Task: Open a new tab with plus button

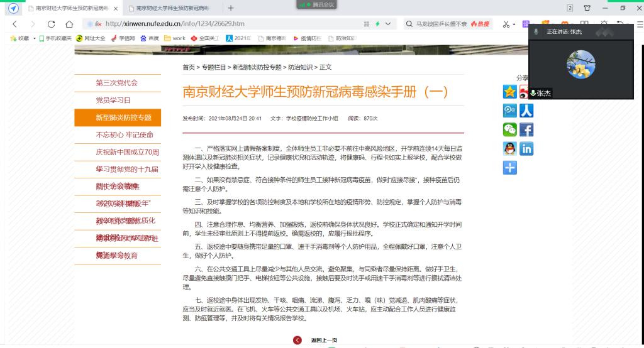Action: coord(231,8)
